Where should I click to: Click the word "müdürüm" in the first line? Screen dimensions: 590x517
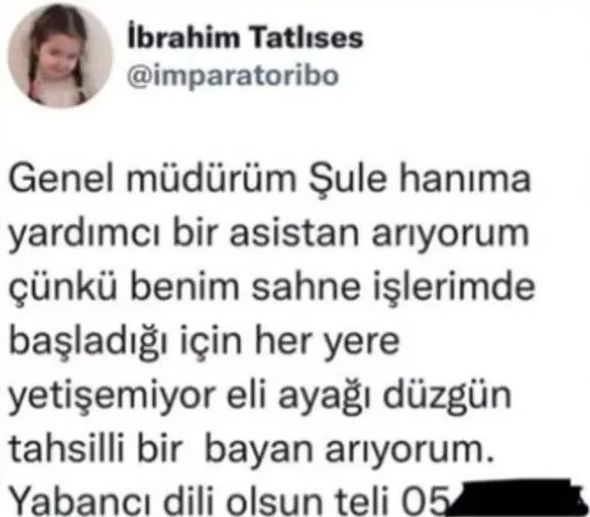pyautogui.click(x=211, y=178)
